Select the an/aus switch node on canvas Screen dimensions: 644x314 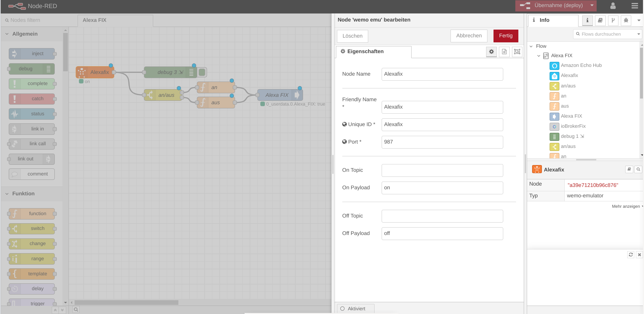coord(163,95)
